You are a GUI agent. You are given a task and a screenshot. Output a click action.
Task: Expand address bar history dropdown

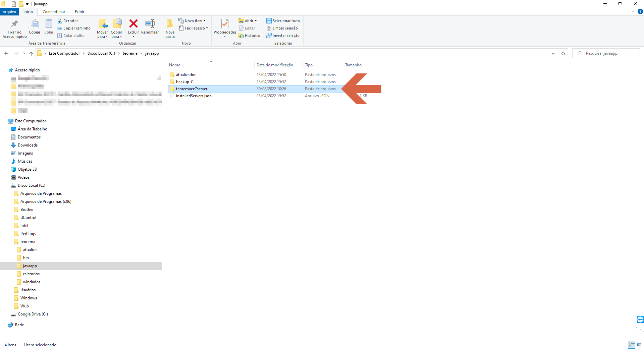[x=553, y=53]
